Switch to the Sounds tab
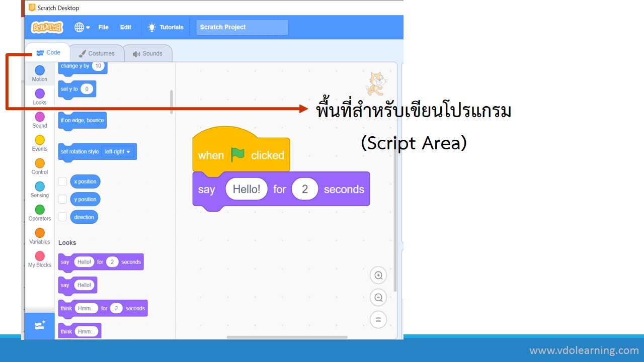Viewport: 644px width, 362px height. pyautogui.click(x=147, y=53)
